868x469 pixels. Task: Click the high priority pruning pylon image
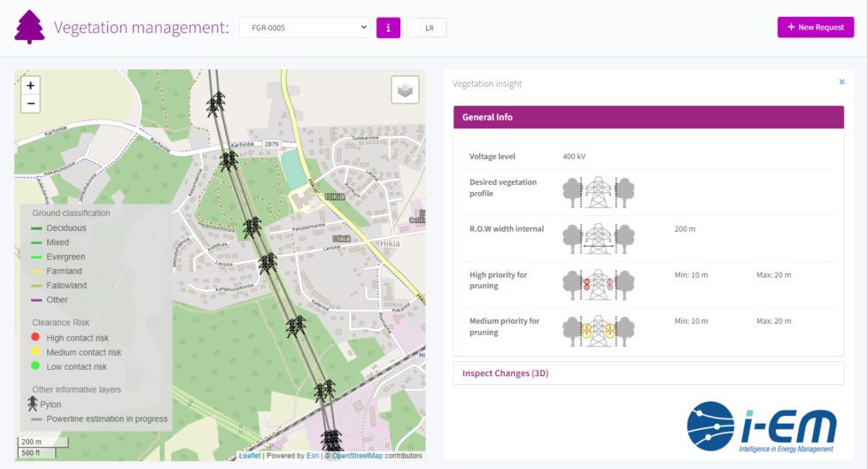pyautogui.click(x=599, y=284)
